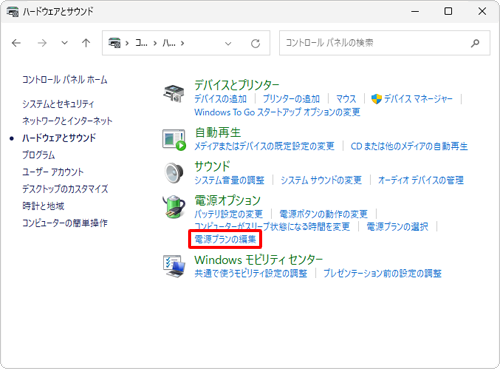
Task: Click 共通で使うモビリティ設定の調整
Action: point(251,274)
